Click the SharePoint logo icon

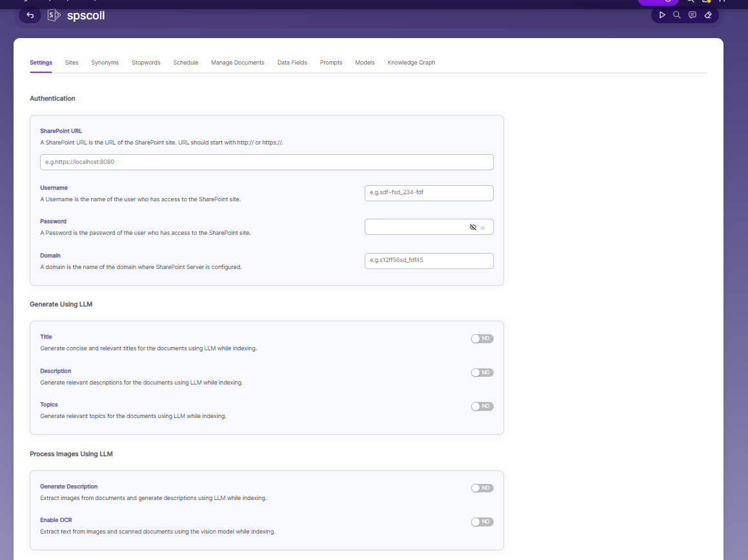[x=54, y=15]
